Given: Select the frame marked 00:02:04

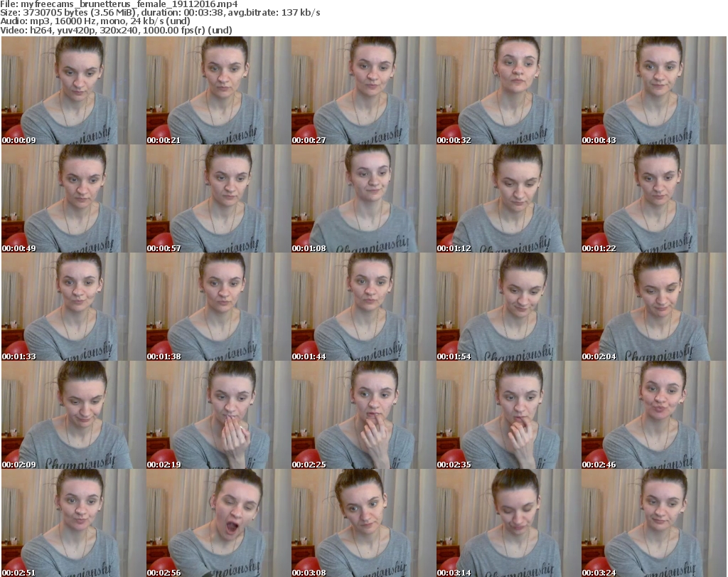Looking at the screenshot, I should (653, 307).
